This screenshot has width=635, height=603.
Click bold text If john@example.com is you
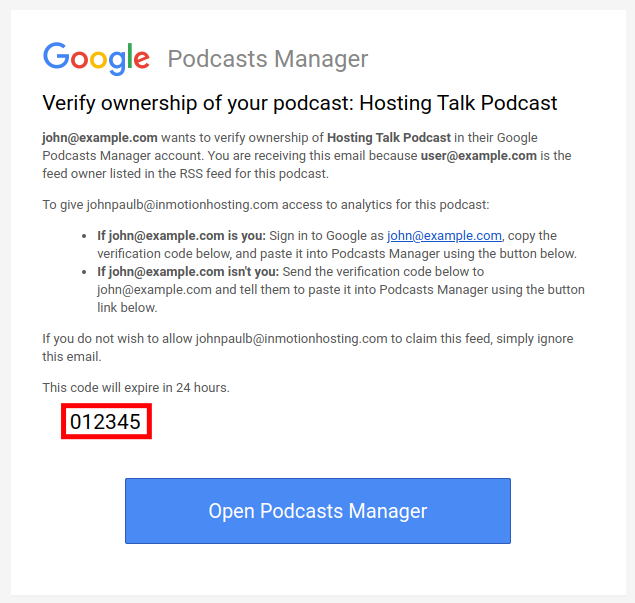pos(181,236)
